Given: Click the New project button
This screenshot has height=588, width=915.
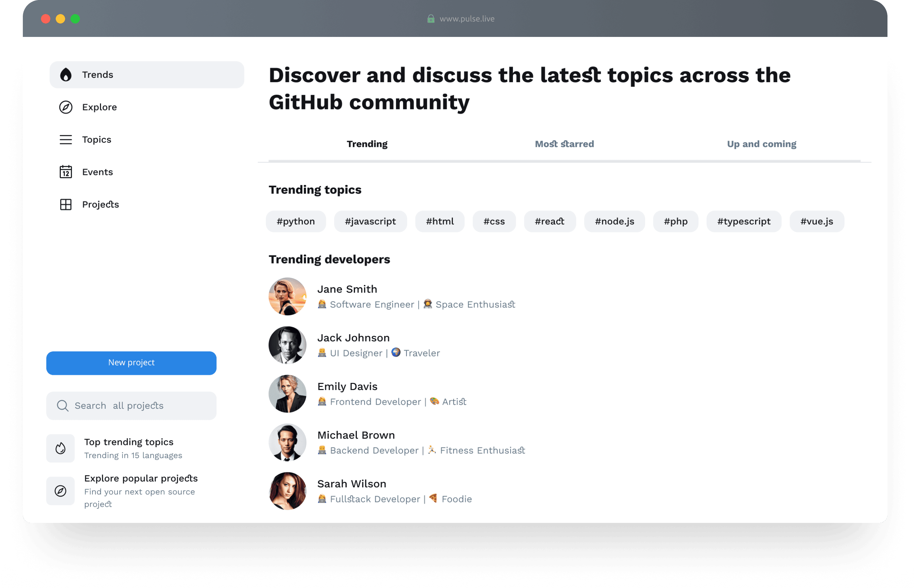Looking at the screenshot, I should [131, 363].
